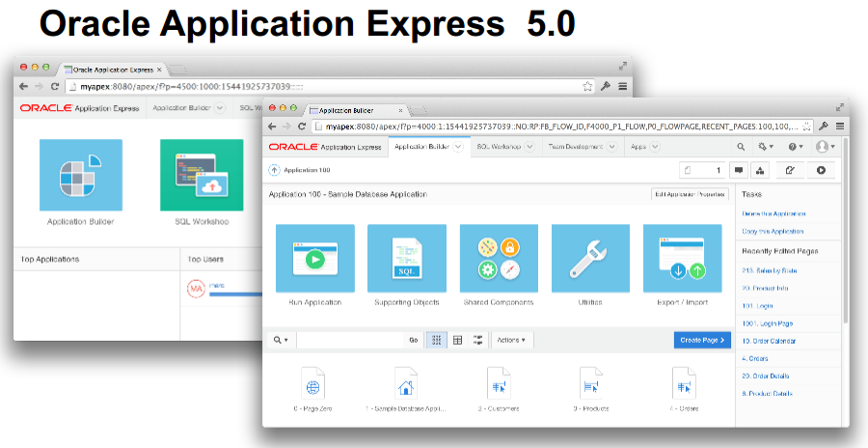Reload the page in the back browser window
Viewport: 868px width, 448px height.
55,87
